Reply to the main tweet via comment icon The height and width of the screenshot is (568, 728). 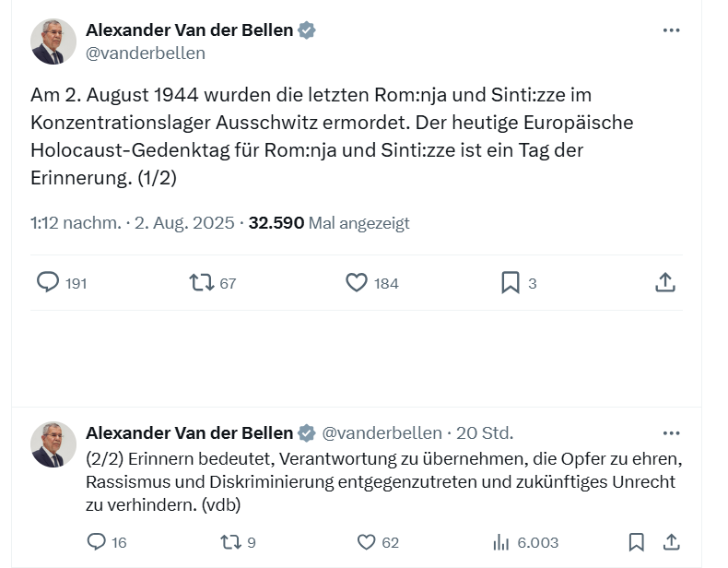(x=48, y=282)
